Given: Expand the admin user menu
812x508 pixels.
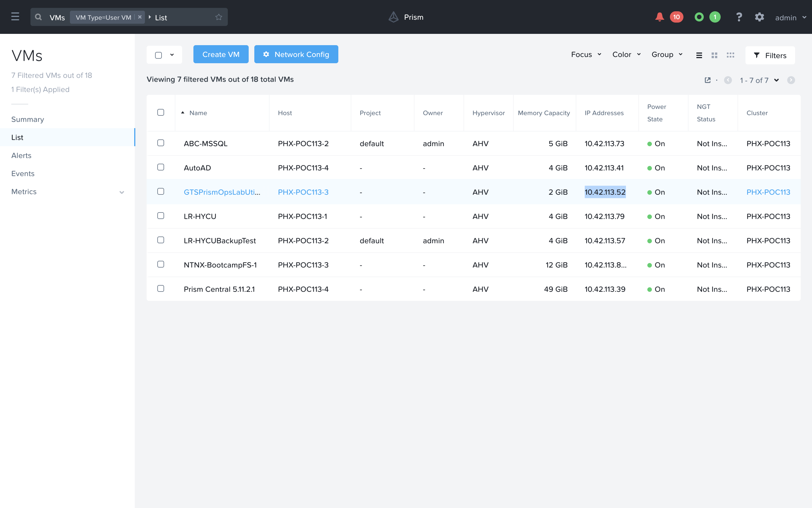Looking at the screenshot, I should tap(790, 17).
